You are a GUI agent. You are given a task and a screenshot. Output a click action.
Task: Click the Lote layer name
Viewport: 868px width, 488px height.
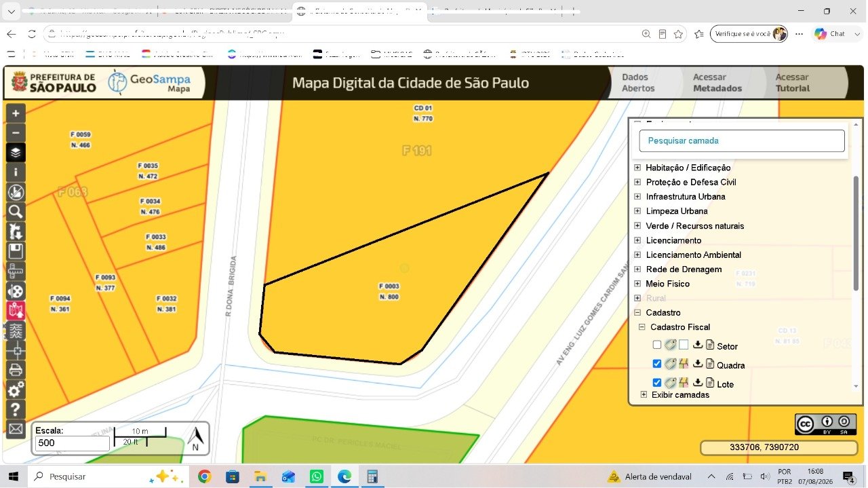(726, 384)
